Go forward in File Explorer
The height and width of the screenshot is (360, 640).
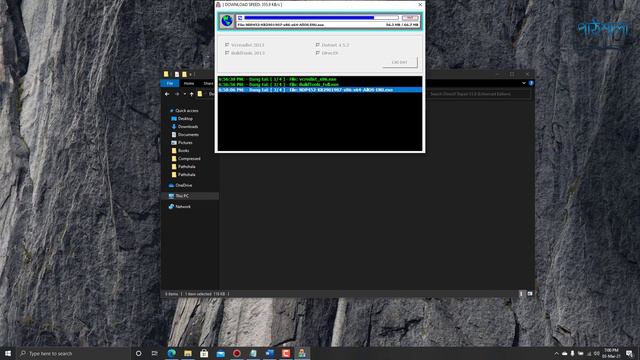point(177,94)
